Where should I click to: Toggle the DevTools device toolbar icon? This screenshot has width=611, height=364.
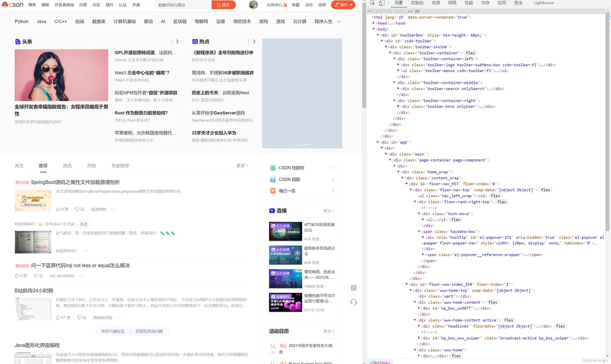tap(381, 3)
